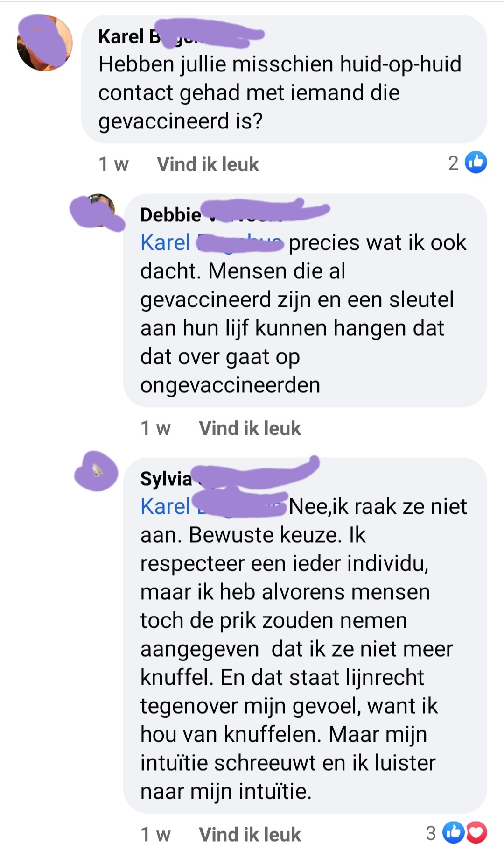Click the '1 w' timestamp under Karel's comment
The width and height of the screenshot is (504, 851).
pyautogui.click(x=113, y=164)
